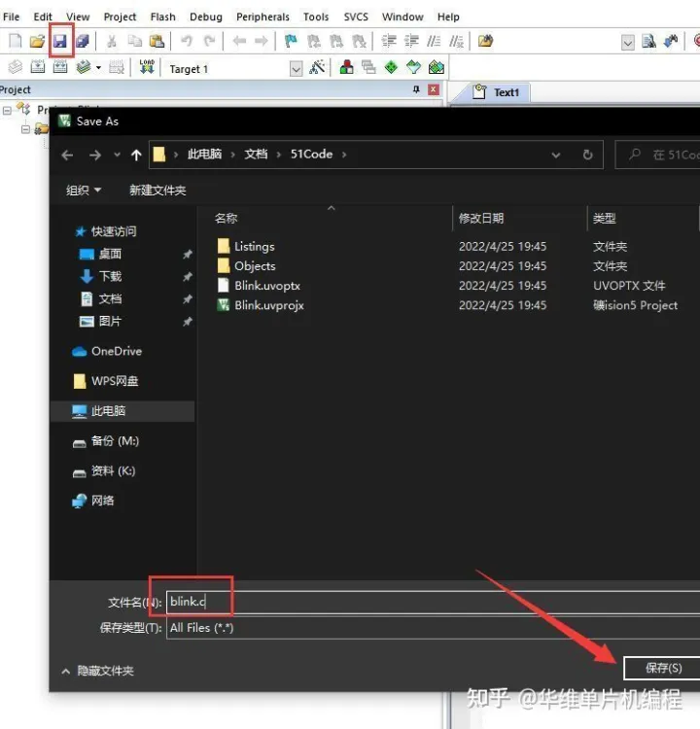Click 新建文件夹 new folder button

[157, 191]
